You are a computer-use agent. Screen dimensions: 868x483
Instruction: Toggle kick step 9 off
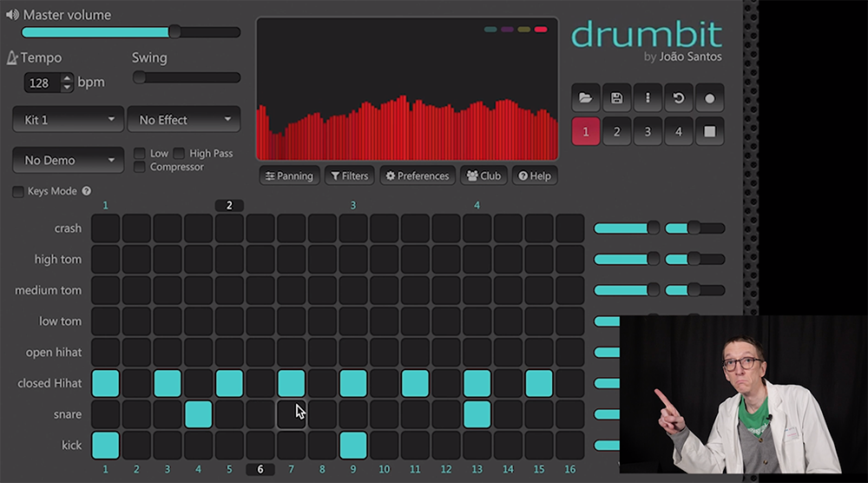[353, 446]
